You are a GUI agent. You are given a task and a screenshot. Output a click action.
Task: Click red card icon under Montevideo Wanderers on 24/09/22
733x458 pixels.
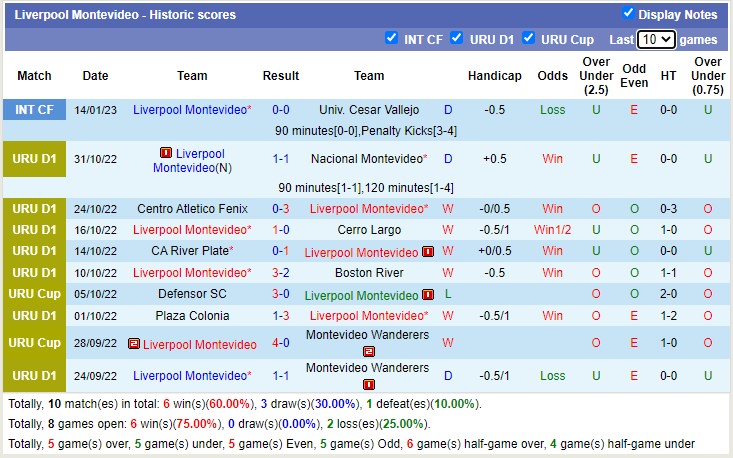369,385
